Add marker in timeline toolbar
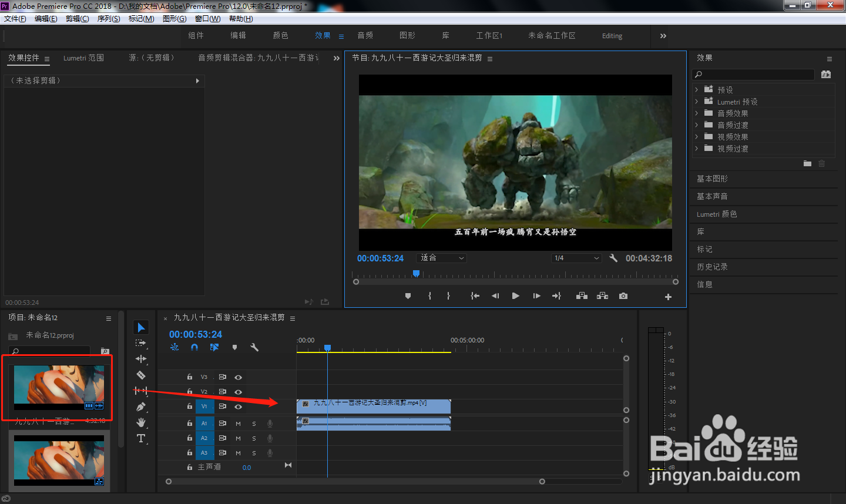846x504 pixels. coord(234,347)
